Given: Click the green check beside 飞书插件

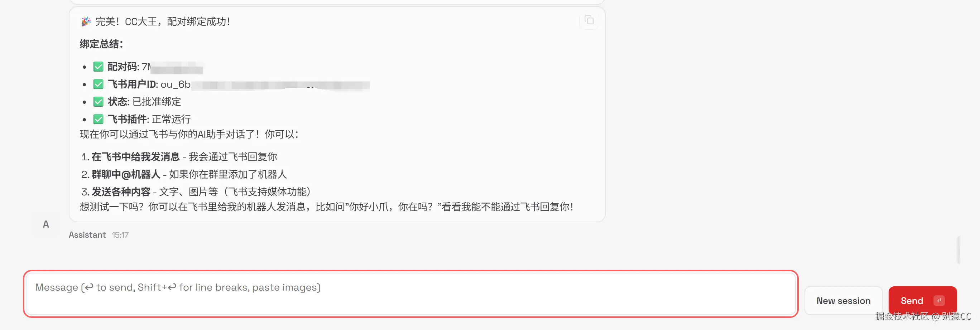Looking at the screenshot, I should click(98, 120).
